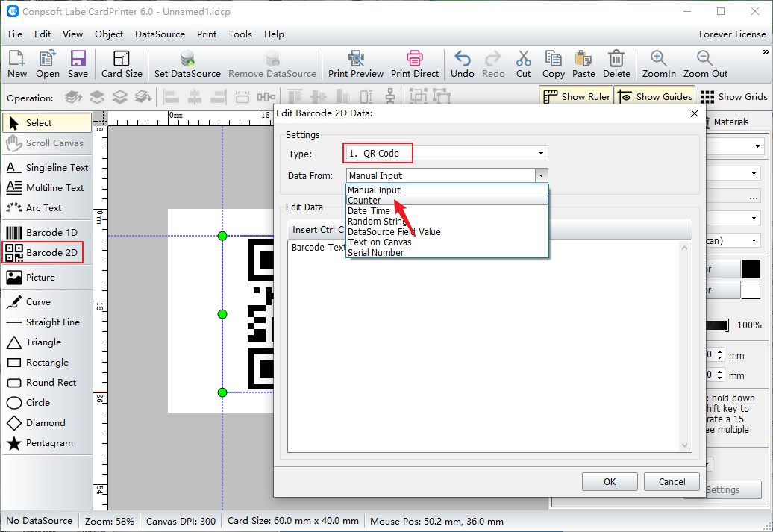Viewport: 773px width, 532px height.
Task: Click the Print Direct icon
Action: 415,64
